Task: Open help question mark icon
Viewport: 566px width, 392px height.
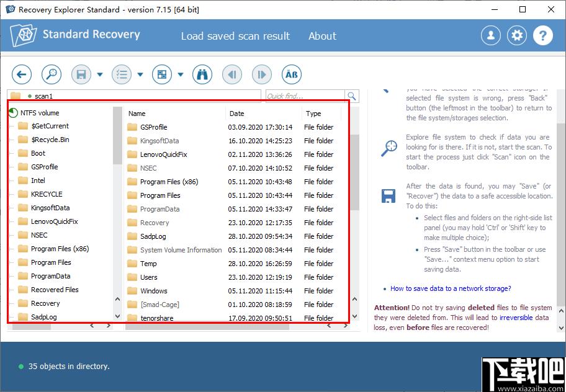Action: click(x=542, y=35)
